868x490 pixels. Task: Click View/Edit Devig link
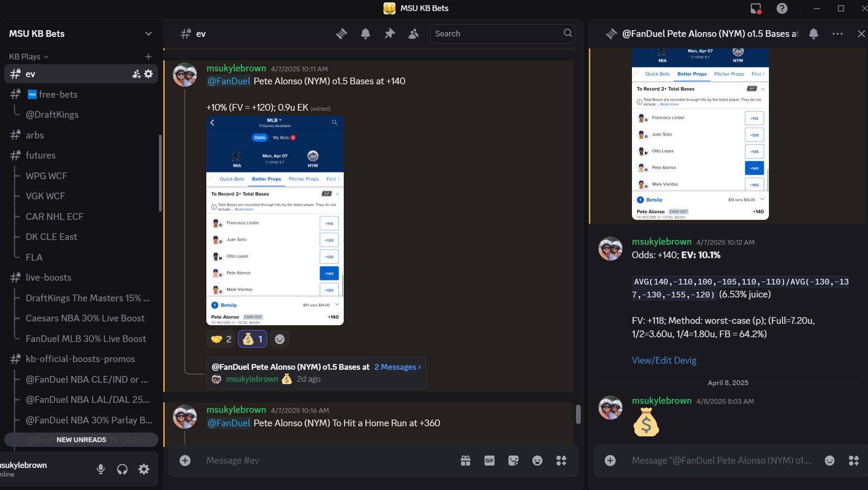664,360
